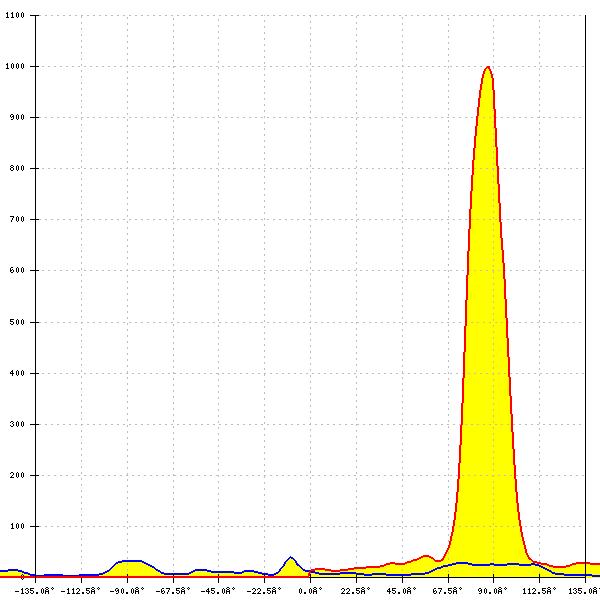Click the -22.5° x-axis label
This screenshot has width=600, height=600.
click(x=264, y=591)
